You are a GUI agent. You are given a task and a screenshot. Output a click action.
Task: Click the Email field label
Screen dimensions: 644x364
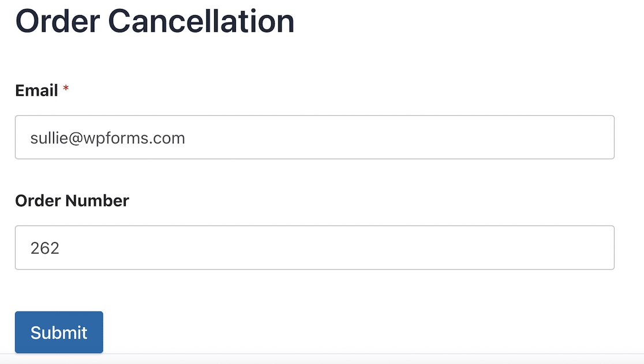36,91
